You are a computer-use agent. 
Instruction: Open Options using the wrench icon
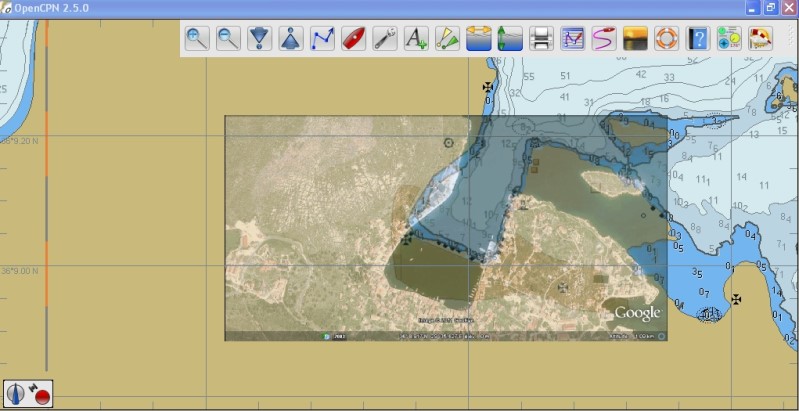click(385, 39)
